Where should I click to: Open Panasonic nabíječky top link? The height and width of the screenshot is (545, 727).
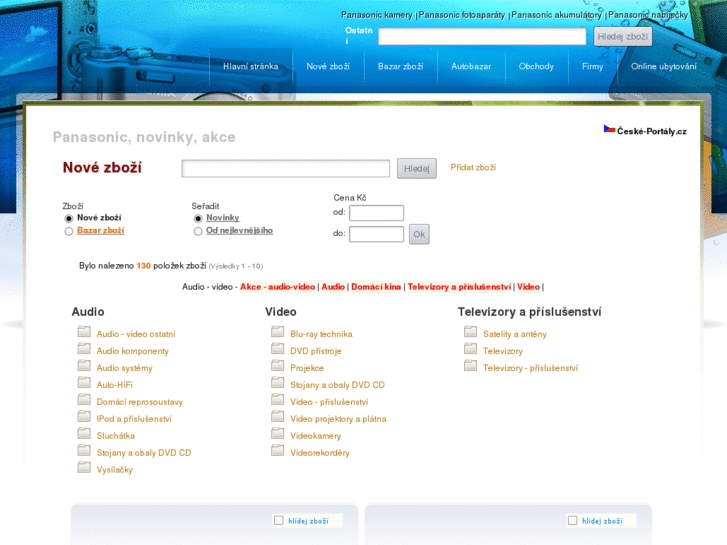coord(648,15)
